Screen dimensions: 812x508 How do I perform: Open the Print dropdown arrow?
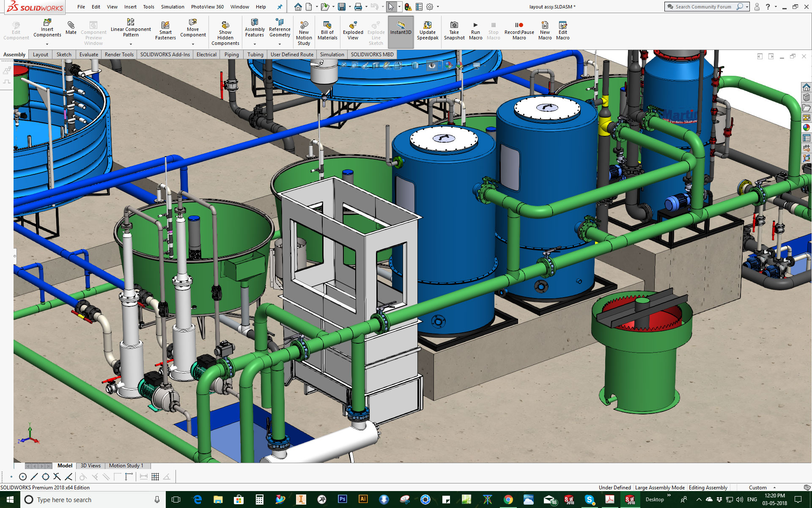366,7
